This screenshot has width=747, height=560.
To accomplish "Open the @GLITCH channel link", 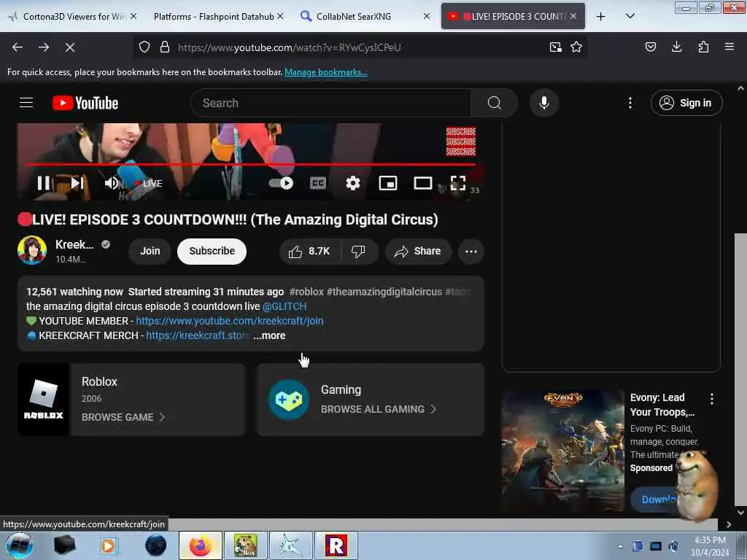I will 285,306.
